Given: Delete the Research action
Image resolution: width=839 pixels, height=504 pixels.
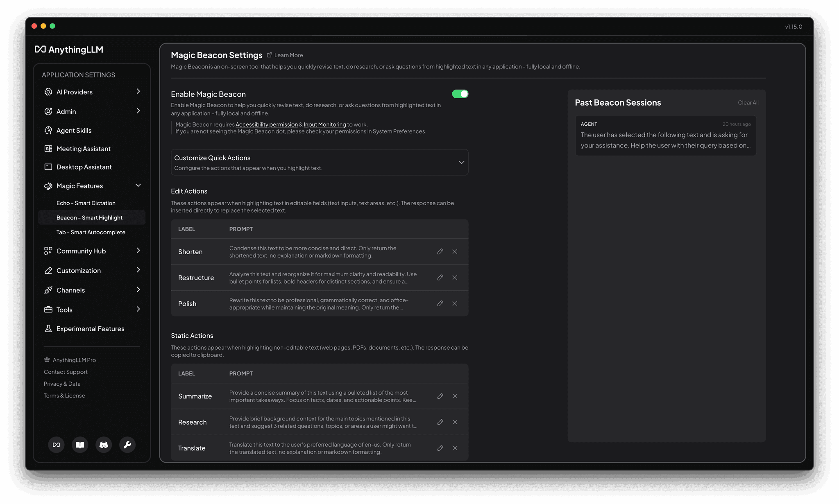Looking at the screenshot, I should coord(455,422).
